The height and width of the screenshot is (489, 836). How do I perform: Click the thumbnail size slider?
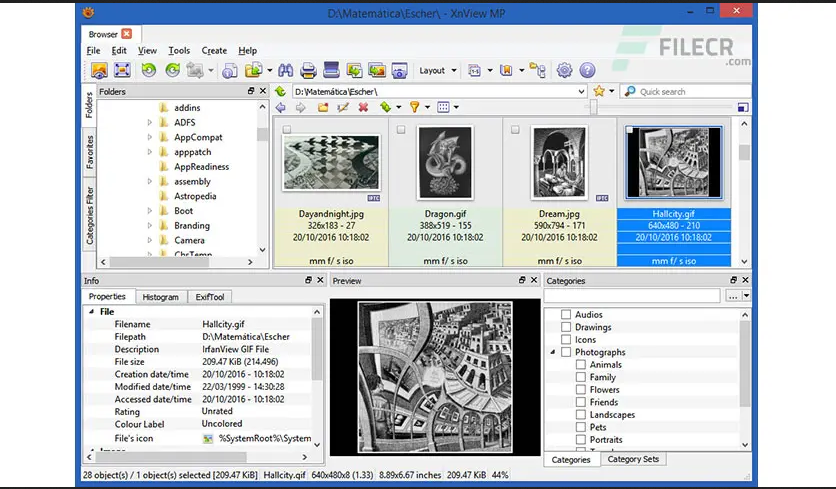(594, 107)
